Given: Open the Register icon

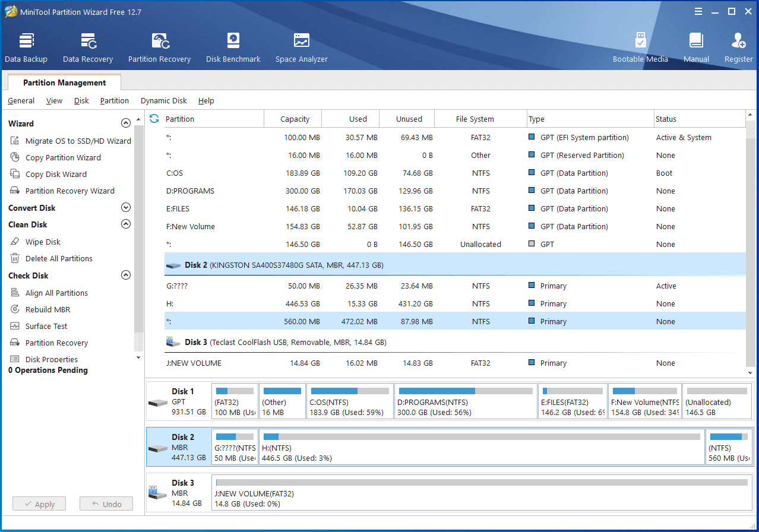Looking at the screenshot, I should pyautogui.click(x=738, y=48).
